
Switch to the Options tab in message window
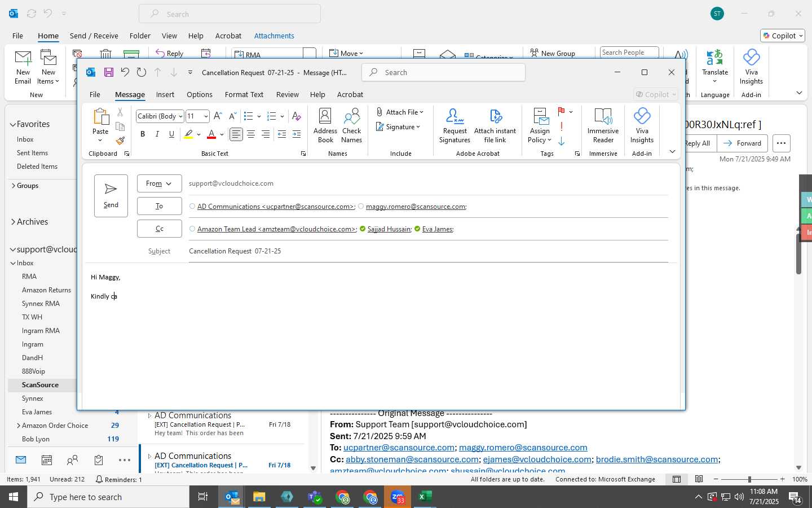point(200,94)
